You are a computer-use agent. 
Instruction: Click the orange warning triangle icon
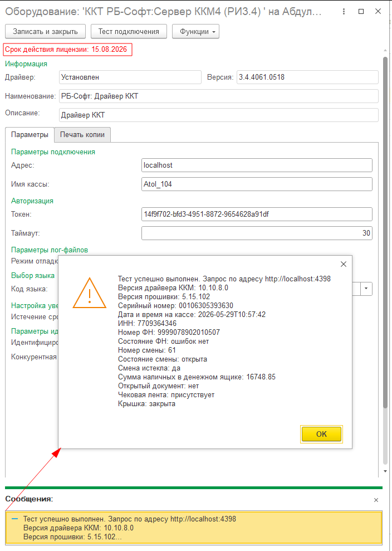[90, 293]
